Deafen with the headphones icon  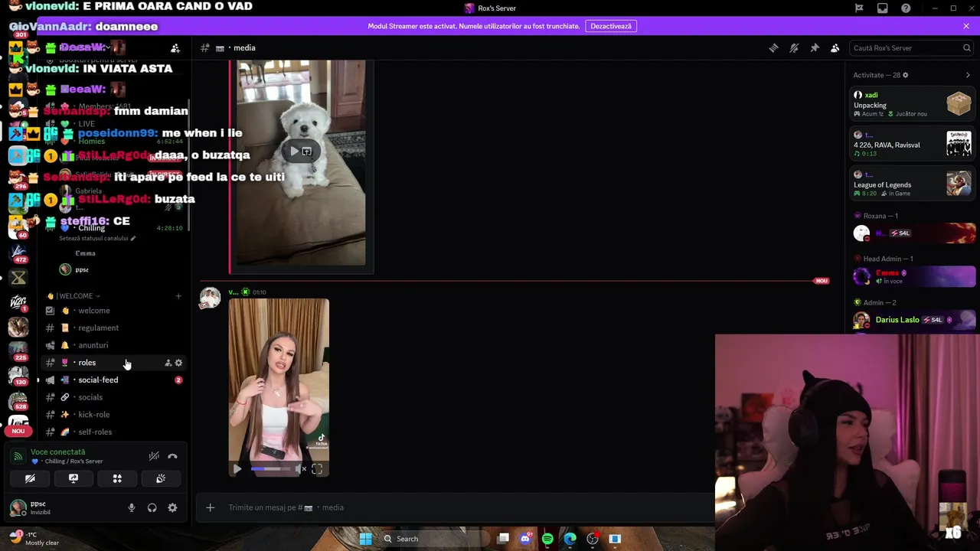(152, 507)
